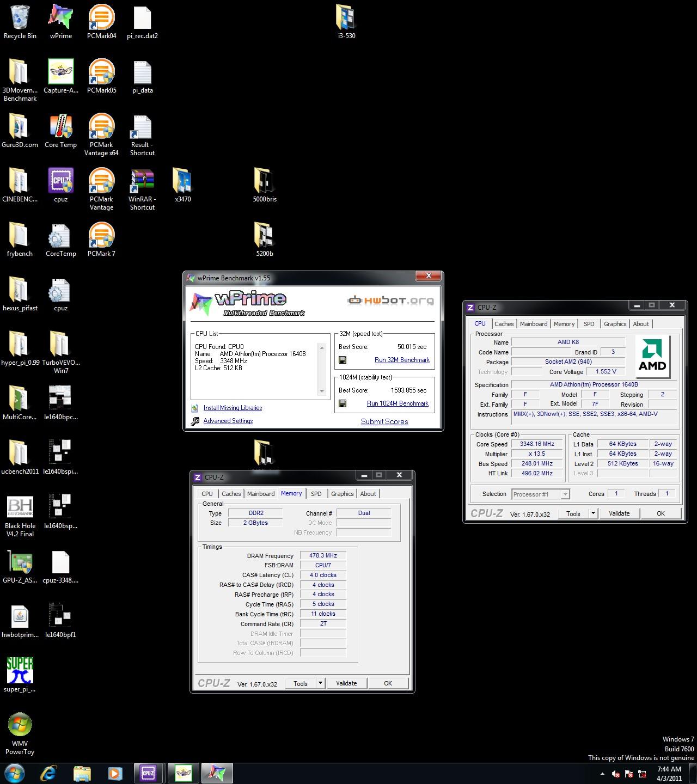This screenshot has height=784, width=697.
Task: Open Caches tab in memory CPU-Z window
Action: coord(231,494)
